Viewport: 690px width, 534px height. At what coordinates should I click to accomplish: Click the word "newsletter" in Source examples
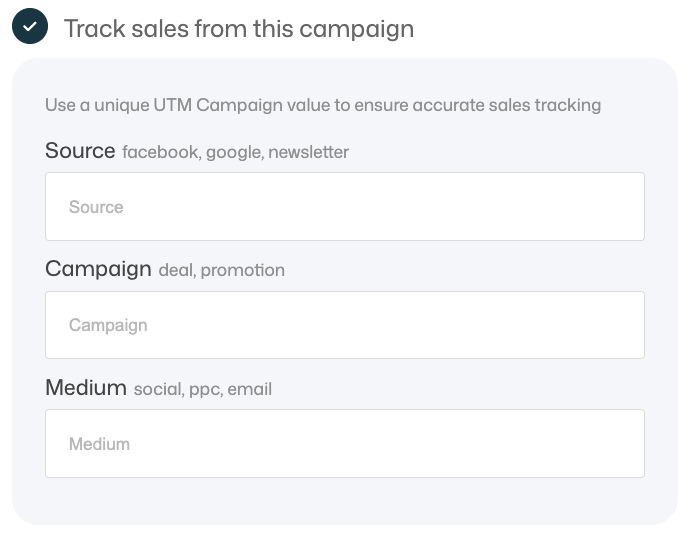pos(308,153)
